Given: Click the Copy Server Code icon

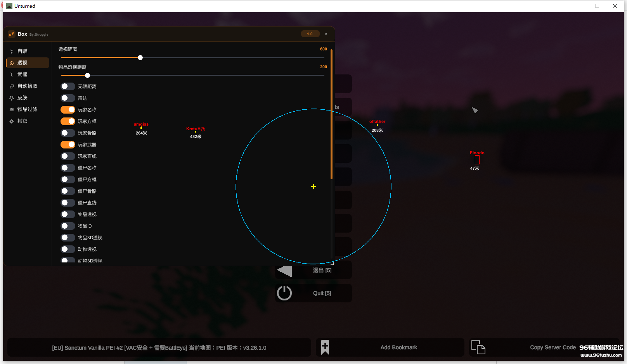Looking at the screenshot, I should pyautogui.click(x=478, y=347).
